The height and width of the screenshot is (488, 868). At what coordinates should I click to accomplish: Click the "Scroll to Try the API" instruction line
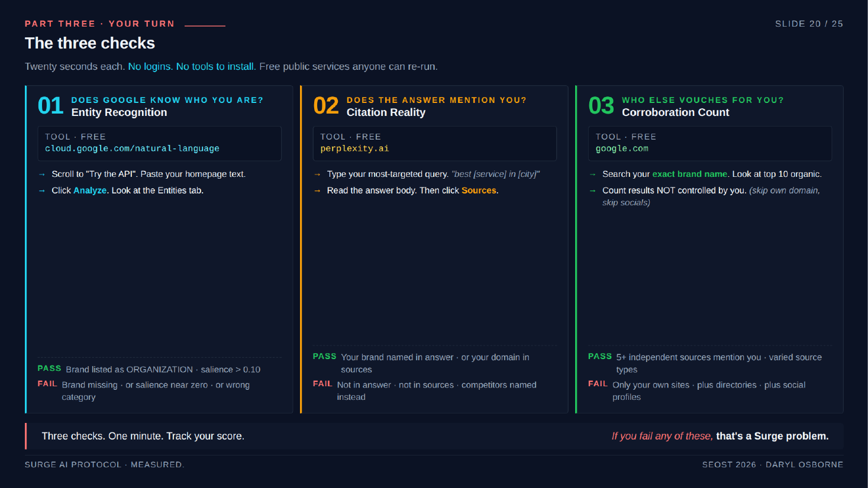[x=149, y=174]
